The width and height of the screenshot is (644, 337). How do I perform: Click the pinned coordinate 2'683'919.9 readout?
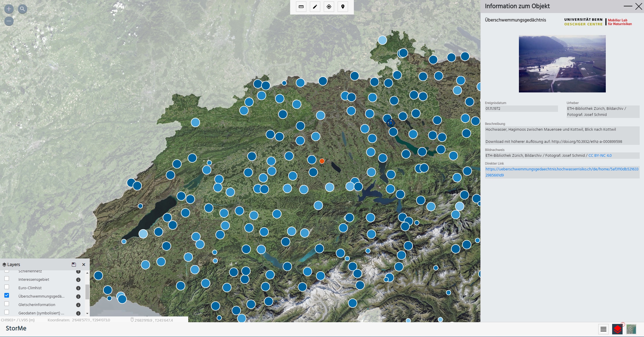(152, 320)
